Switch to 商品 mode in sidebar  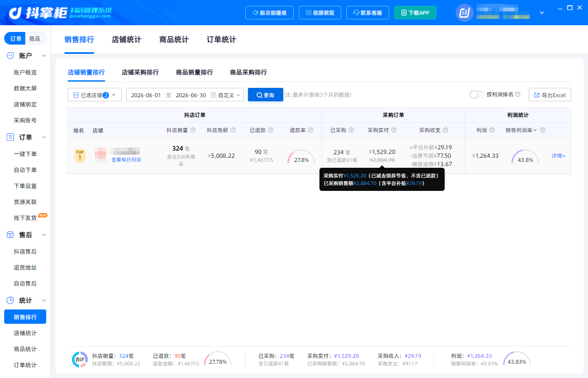pos(35,39)
